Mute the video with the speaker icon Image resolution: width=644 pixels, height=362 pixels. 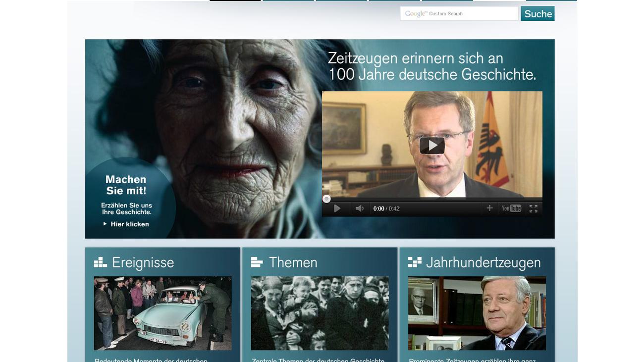click(360, 208)
